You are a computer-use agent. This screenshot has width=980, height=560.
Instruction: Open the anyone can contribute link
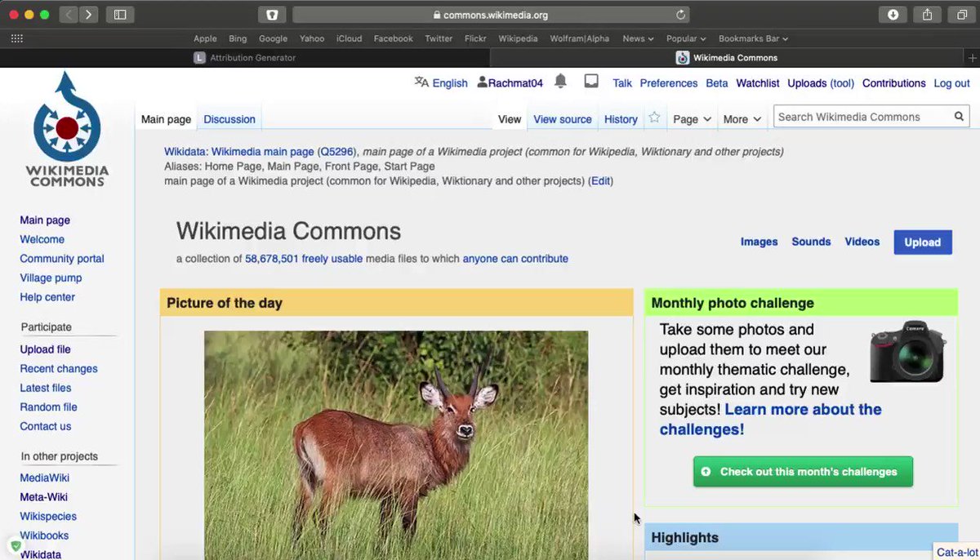515,259
